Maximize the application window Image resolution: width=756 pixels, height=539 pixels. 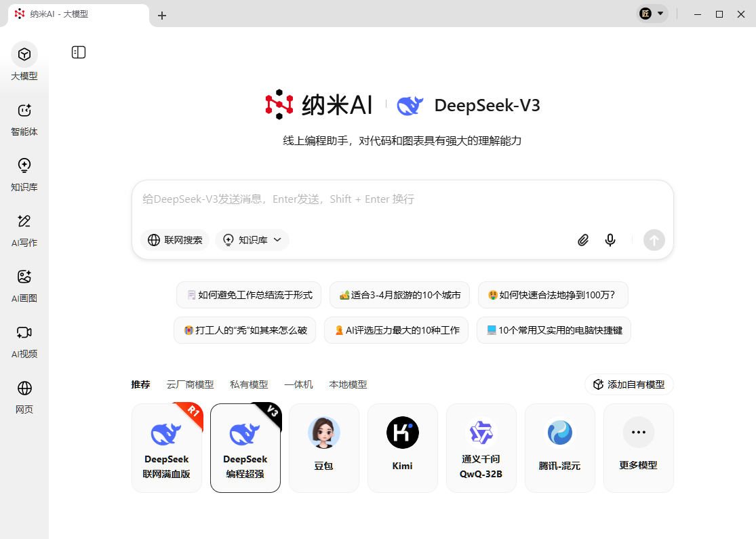[719, 14]
